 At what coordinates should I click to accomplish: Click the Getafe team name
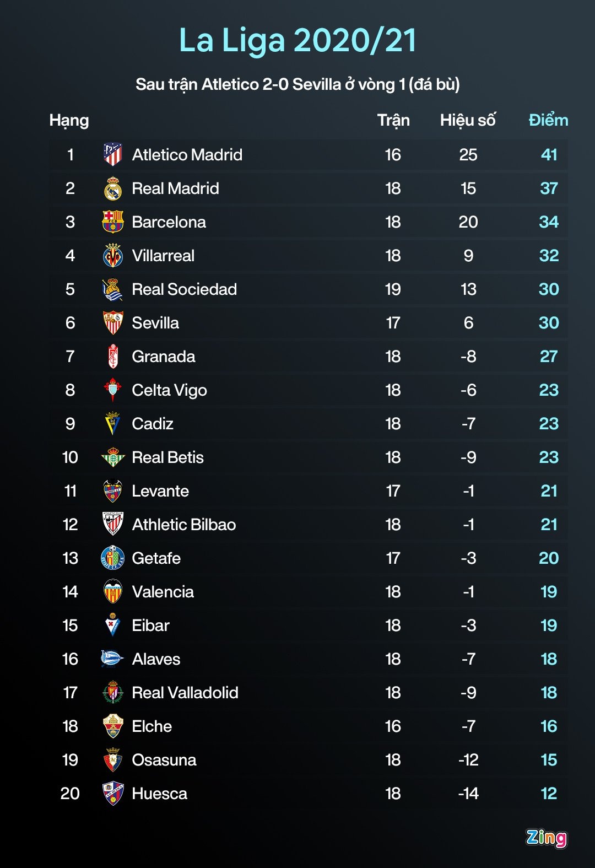coord(156,558)
